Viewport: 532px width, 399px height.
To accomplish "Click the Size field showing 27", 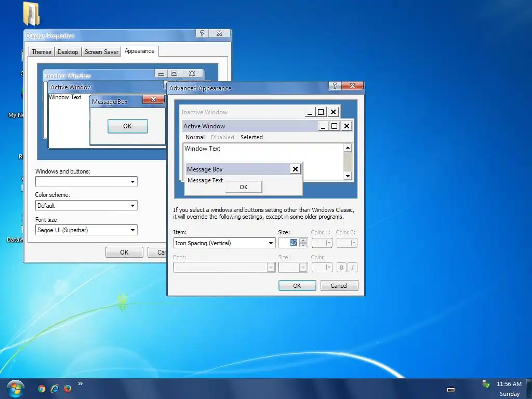I will [x=289, y=243].
